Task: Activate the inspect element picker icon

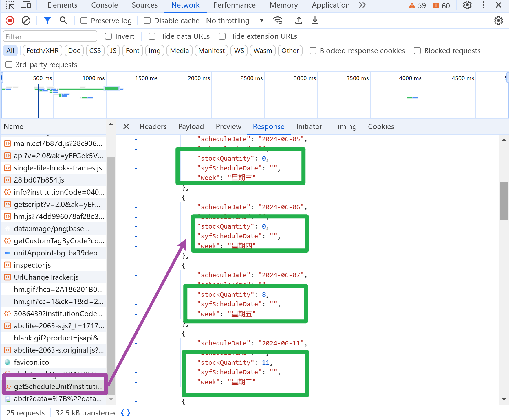Action: pyautogui.click(x=10, y=5)
